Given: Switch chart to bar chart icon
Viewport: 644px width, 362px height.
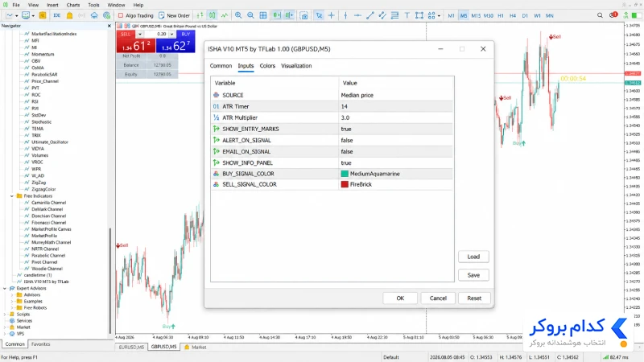Looking at the screenshot, I should pos(200,15).
